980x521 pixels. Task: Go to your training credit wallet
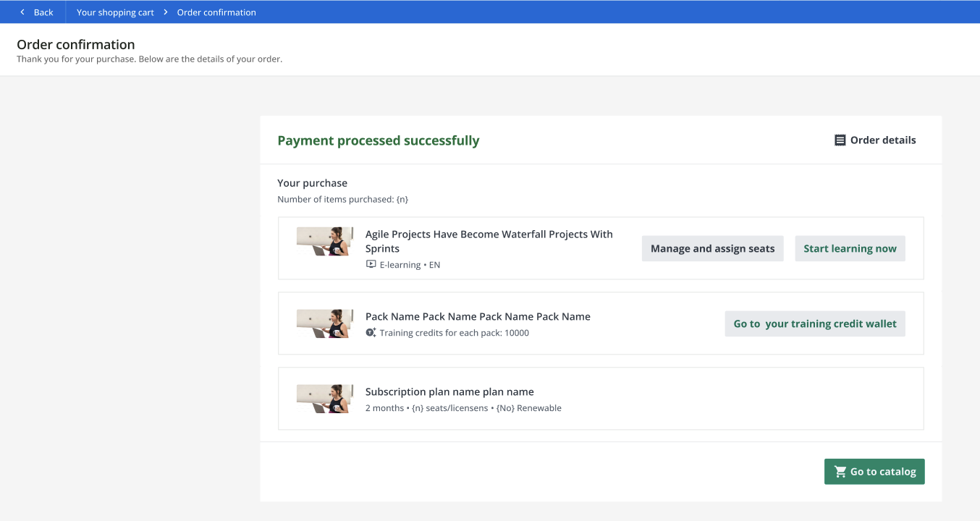pos(814,324)
